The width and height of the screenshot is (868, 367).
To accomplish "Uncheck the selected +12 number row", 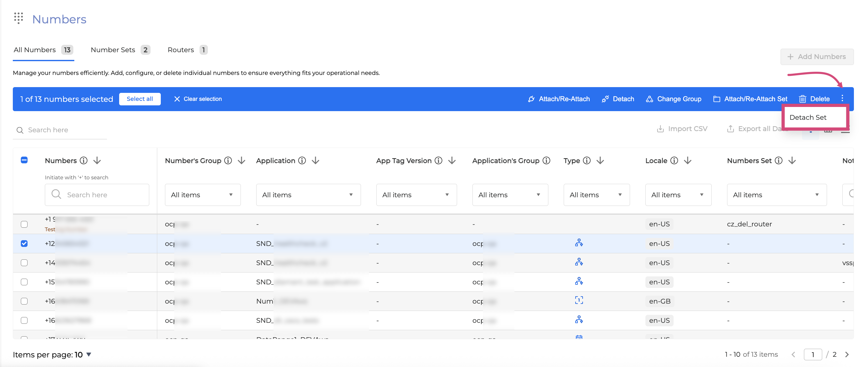I will (24, 243).
